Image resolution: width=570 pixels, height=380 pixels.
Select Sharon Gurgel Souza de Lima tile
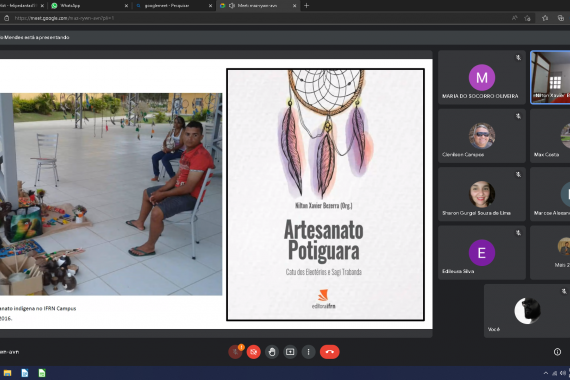coord(482,194)
